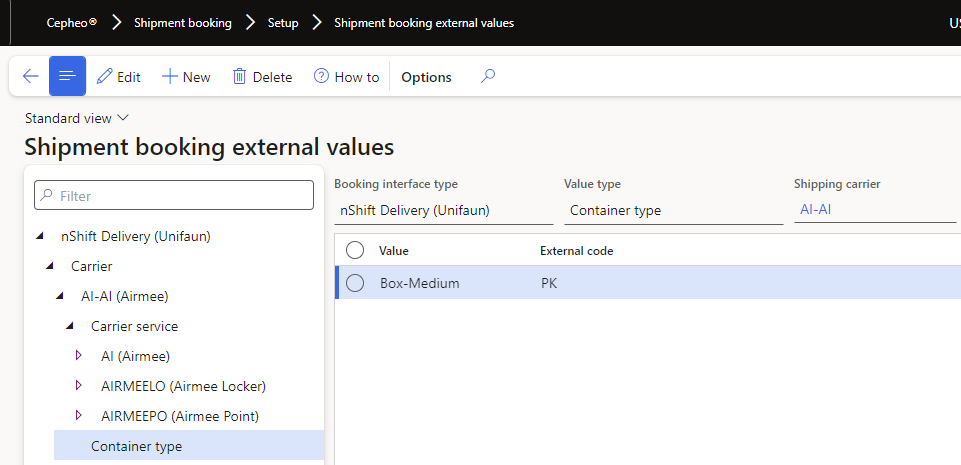Open the Setup breadcrumb item

[283, 22]
